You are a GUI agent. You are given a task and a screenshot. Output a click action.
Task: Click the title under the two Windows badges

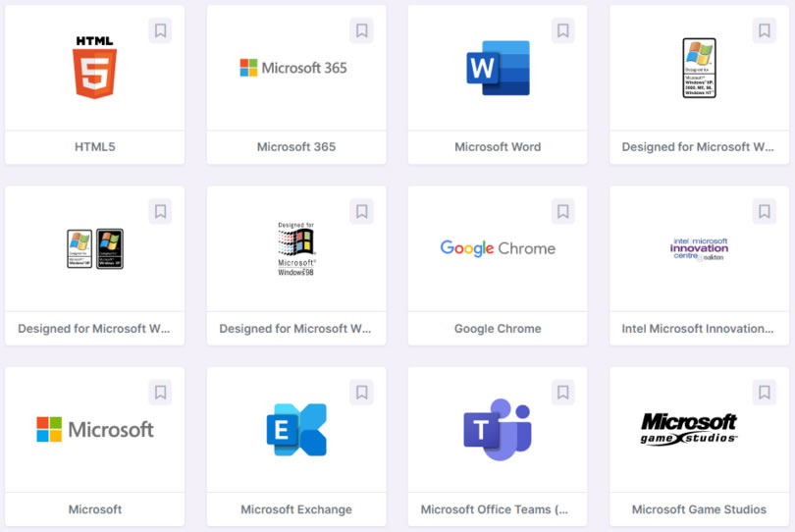click(94, 329)
